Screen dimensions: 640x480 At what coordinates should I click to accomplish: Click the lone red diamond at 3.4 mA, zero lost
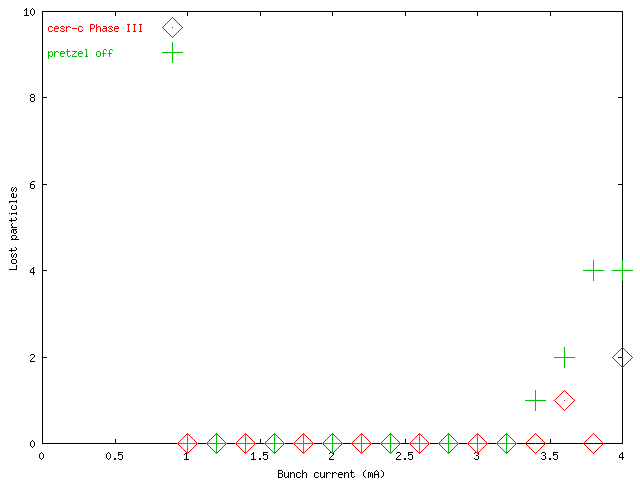point(535,443)
